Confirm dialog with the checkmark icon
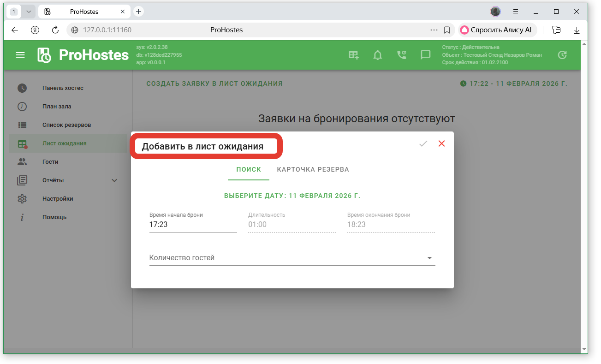Viewport: 601px width, 364px height. [x=423, y=143]
